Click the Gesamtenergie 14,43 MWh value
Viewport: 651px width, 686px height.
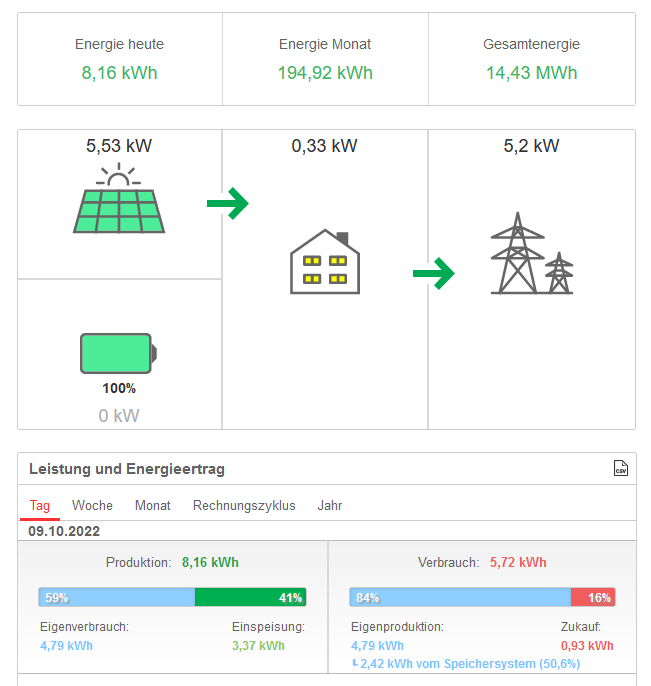[531, 73]
